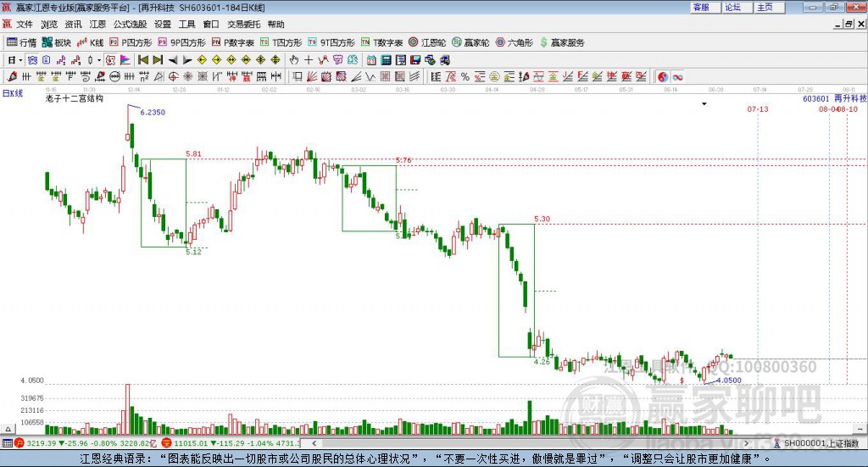Image resolution: width=868 pixels, height=467 pixels.
Task: Click the small black triangle above chart
Action: pos(704,104)
